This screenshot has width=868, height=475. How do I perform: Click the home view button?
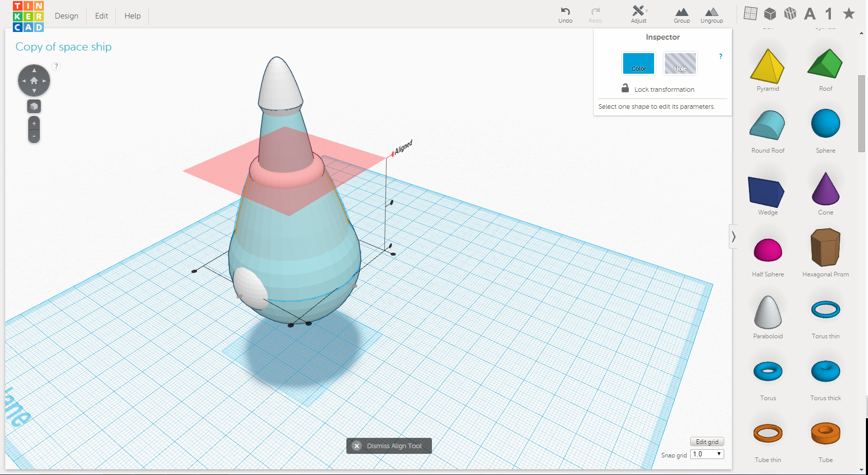point(34,81)
